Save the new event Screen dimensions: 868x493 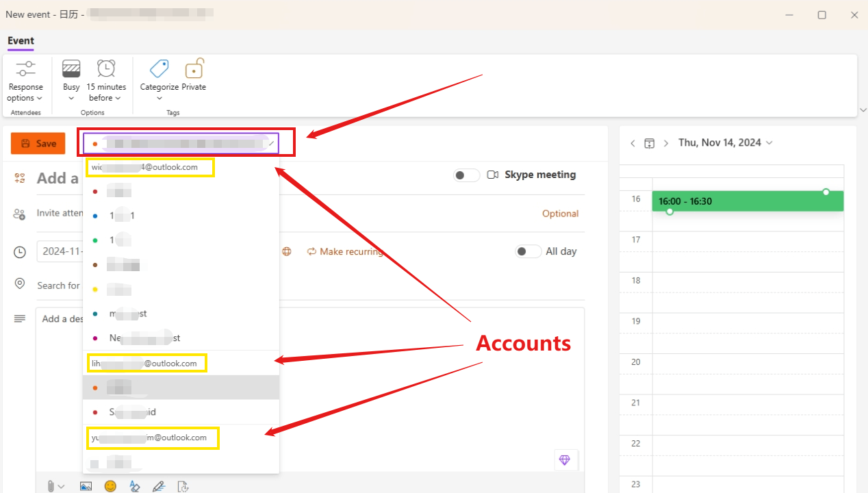pos(38,144)
